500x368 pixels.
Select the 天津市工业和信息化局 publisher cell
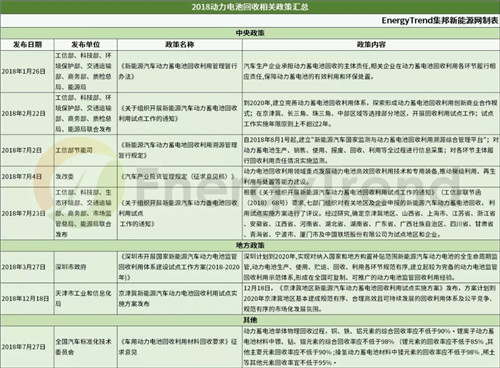(83, 298)
